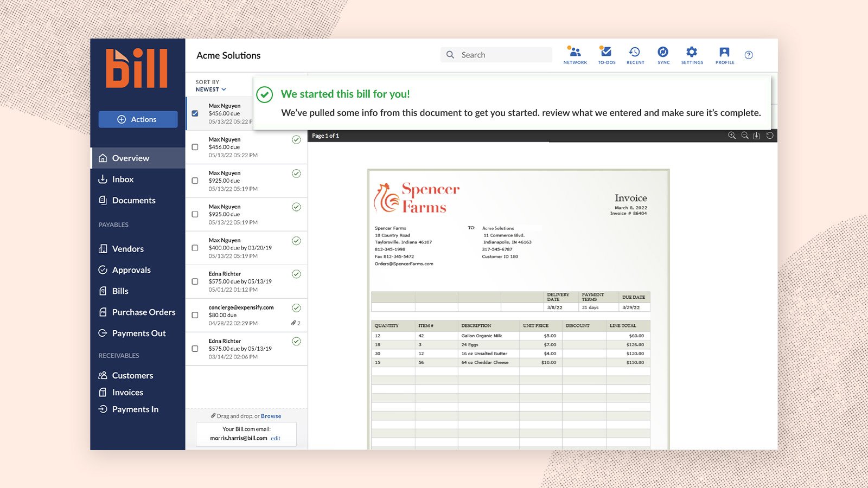Image resolution: width=868 pixels, height=488 pixels.
Task: Open Recent activity history
Action: (x=635, y=54)
